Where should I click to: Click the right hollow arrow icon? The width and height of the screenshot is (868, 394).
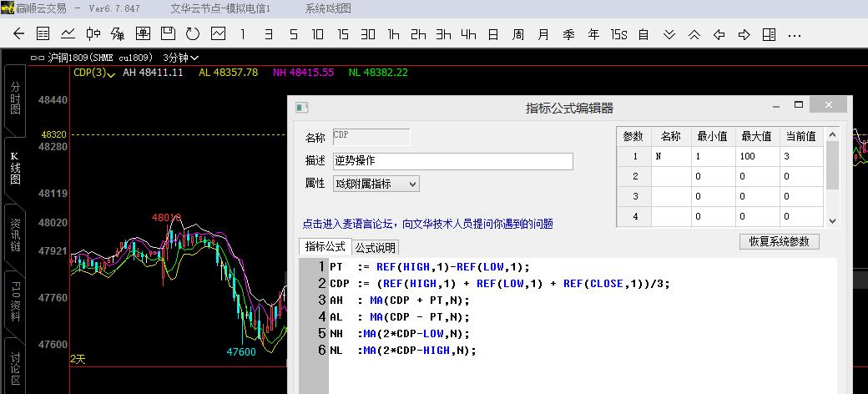[744, 34]
